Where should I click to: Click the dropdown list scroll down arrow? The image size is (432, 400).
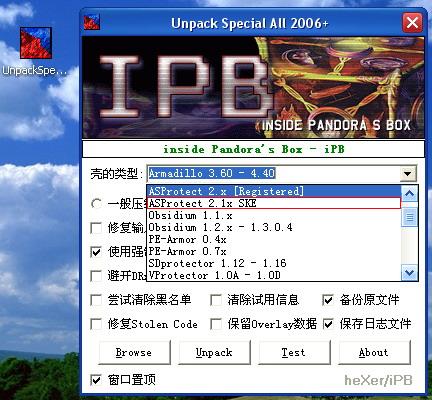(409, 273)
